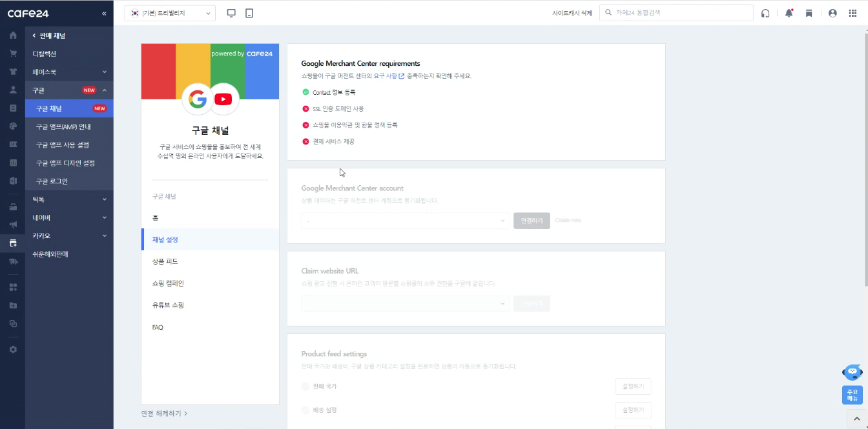Switch to desktop monitor preview icon
The height and width of the screenshot is (429, 868).
point(232,13)
